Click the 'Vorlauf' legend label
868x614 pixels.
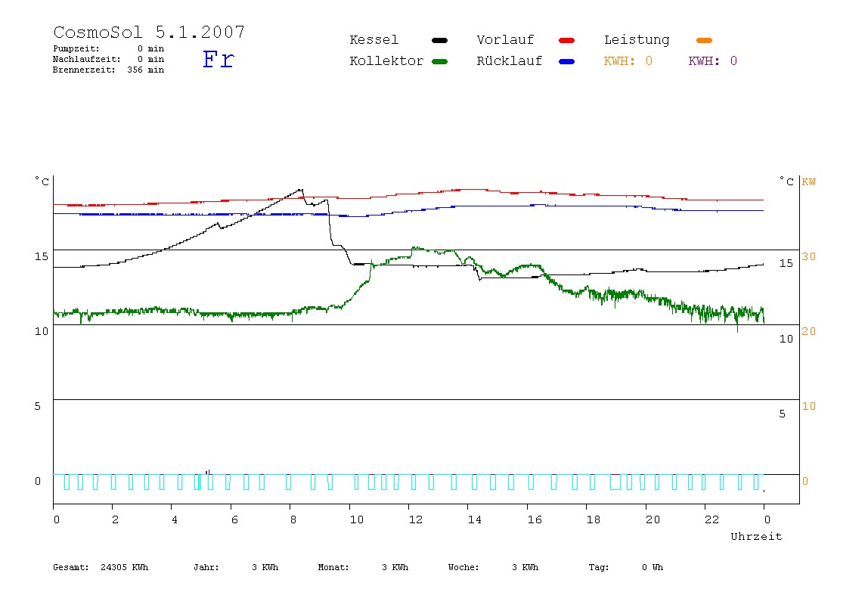coord(505,40)
